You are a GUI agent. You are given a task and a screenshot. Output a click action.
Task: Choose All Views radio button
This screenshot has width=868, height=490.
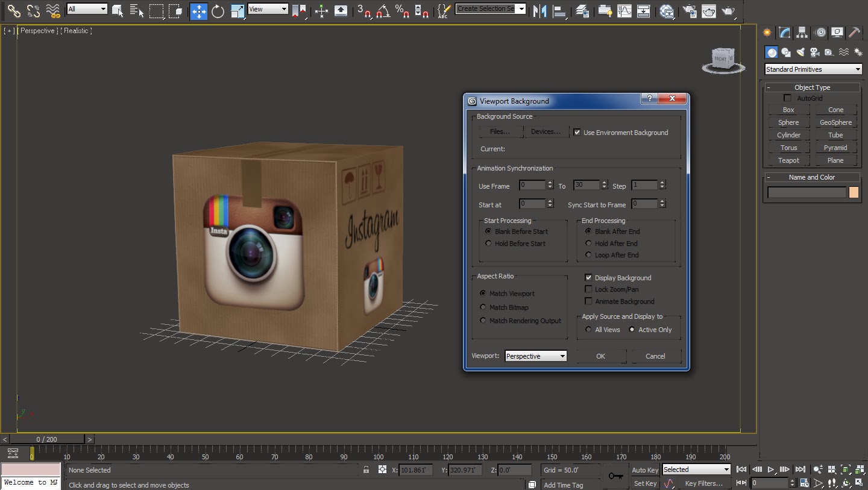(588, 330)
